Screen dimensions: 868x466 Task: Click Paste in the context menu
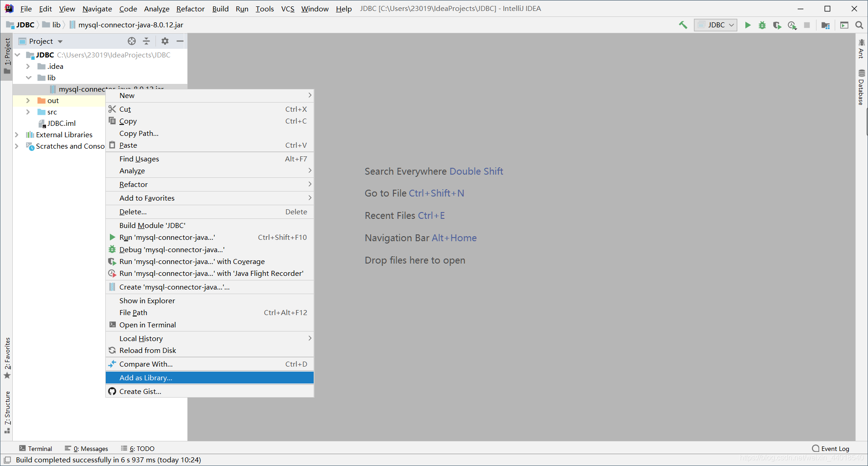click(210, 145)
